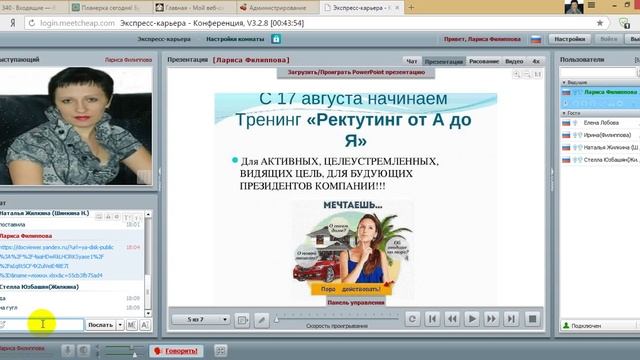Click the Подключен status indicator

click(x=582, y=326)
